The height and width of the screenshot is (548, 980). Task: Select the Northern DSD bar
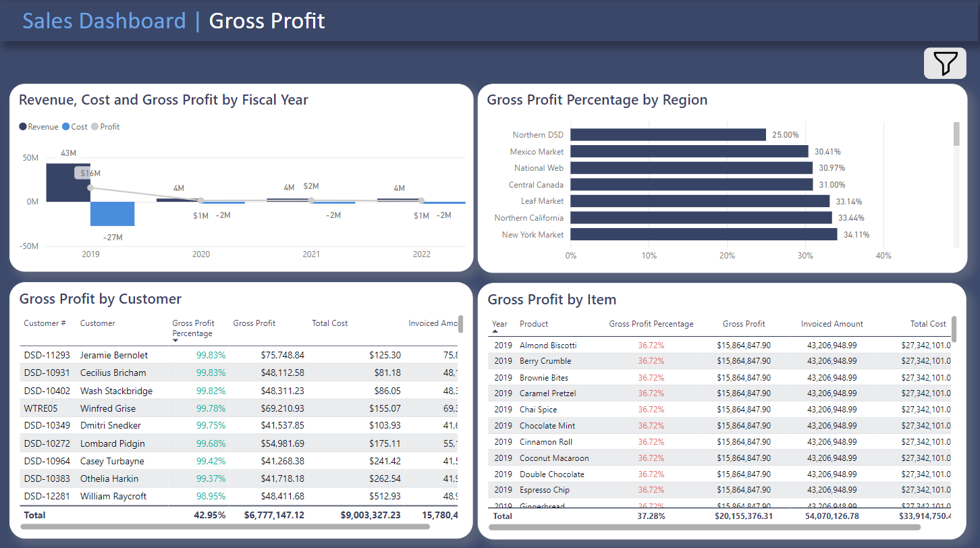click(x=668, y=135)
